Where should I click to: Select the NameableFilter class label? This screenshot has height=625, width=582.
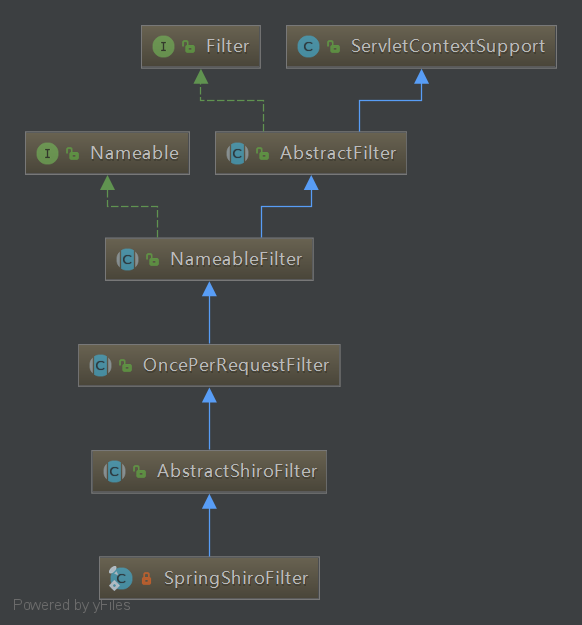[236, 259]
